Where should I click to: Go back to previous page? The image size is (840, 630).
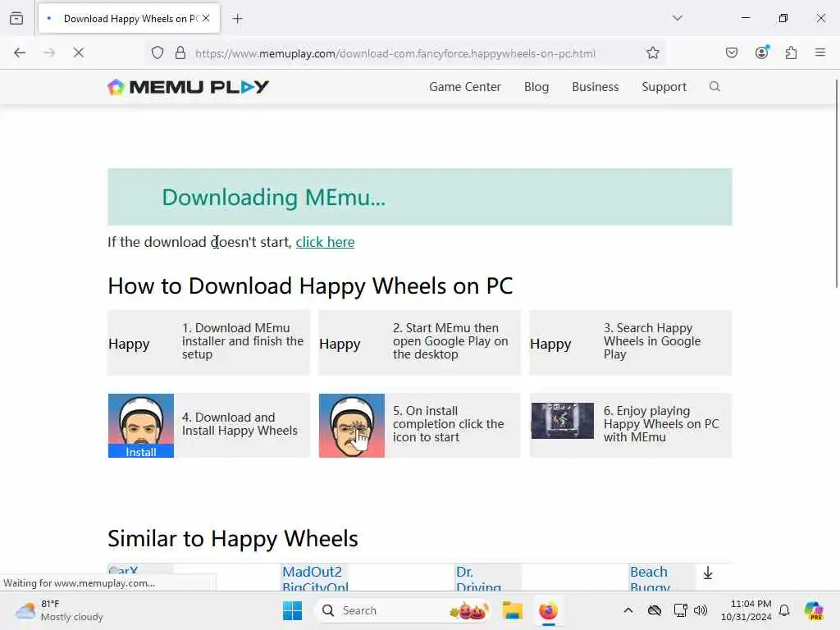point(20,52)
